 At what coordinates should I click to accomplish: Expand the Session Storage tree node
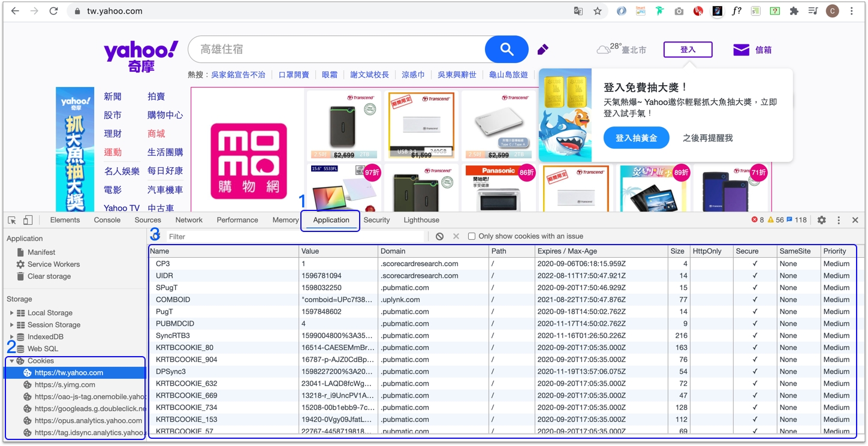tap(11, 325)
